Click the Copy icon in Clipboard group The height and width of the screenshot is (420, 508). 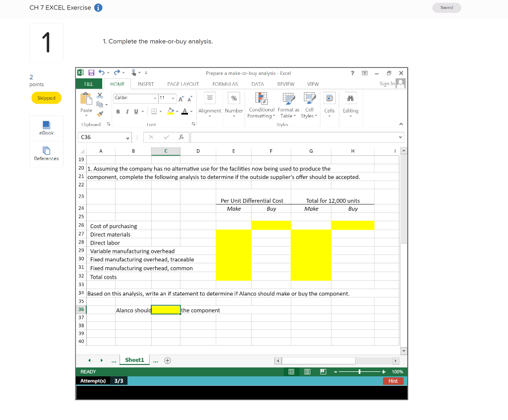pyautogui.click(x=100, y=104)
